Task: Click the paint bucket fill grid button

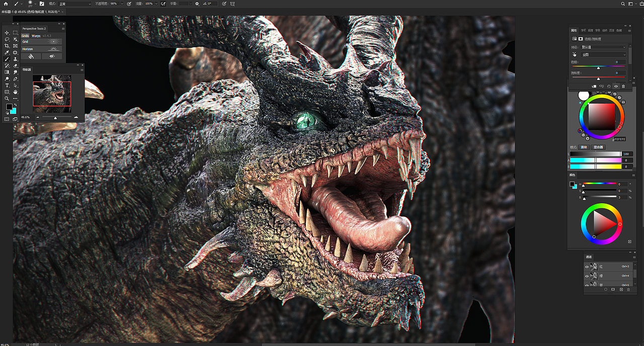Action: pos(31,56)
